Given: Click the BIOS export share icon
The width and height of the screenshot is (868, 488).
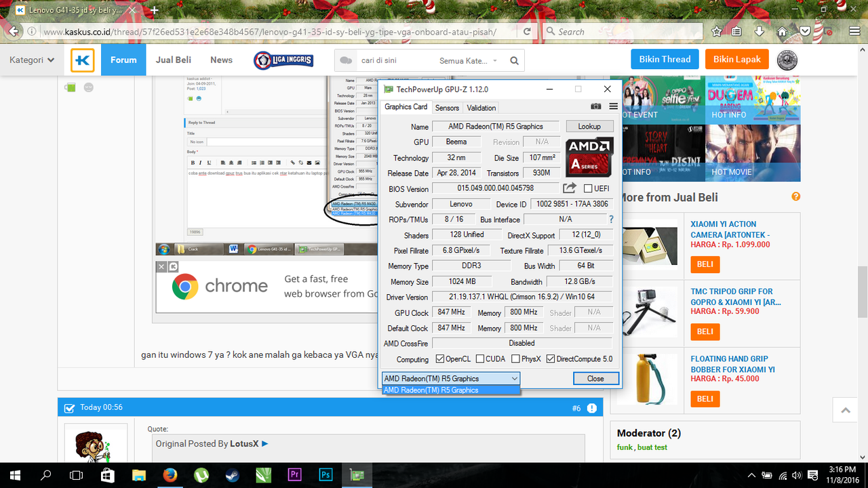Looking at the screenshot, I should tap(570, 188).
